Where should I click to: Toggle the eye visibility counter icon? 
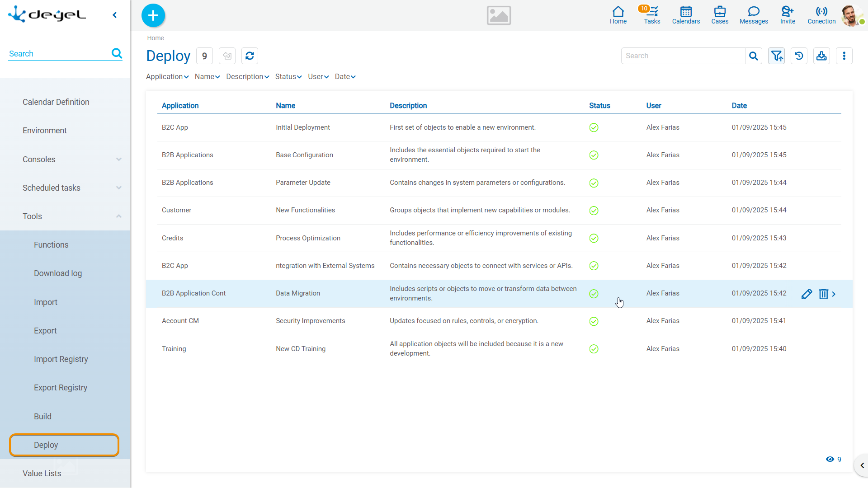point(830,460)
